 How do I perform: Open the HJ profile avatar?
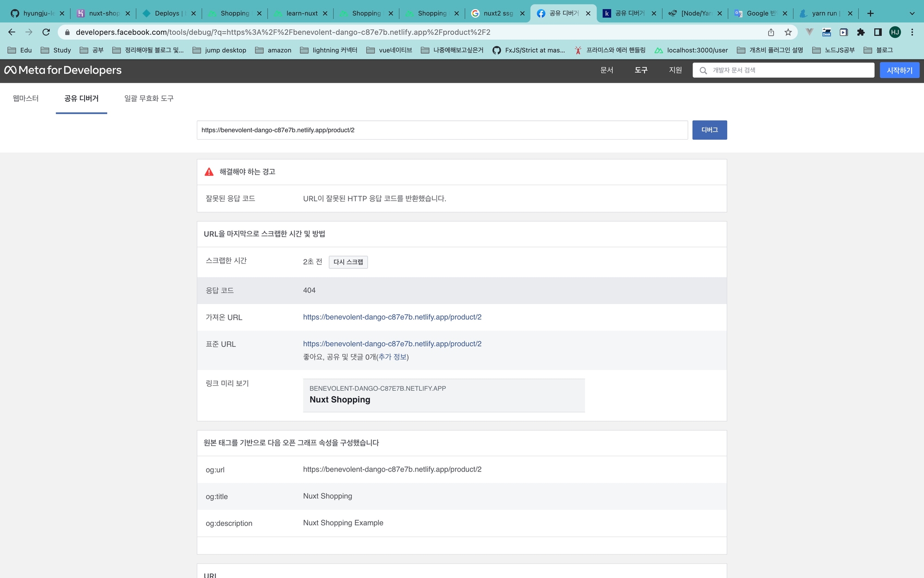pos(895,32)
